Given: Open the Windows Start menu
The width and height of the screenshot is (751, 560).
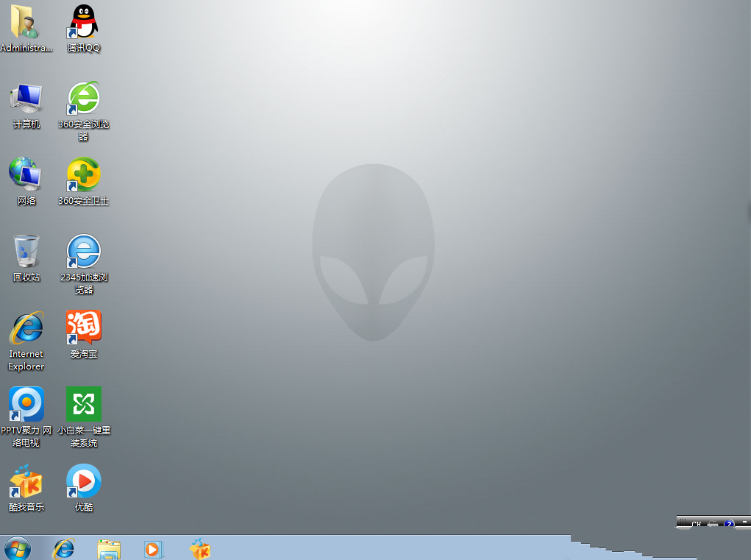Looking at the screenshot, I should tap(17, 548).
